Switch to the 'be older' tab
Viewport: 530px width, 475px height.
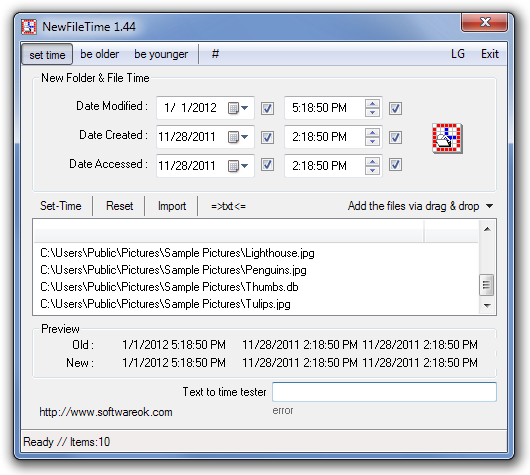pos(99,54)
